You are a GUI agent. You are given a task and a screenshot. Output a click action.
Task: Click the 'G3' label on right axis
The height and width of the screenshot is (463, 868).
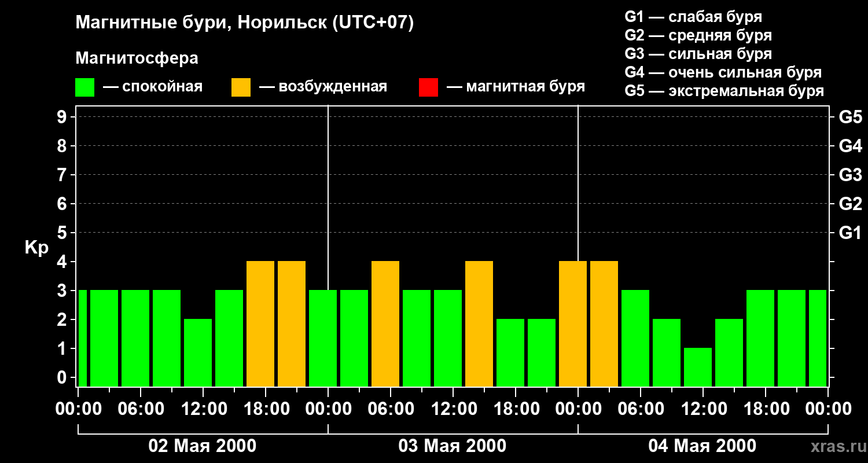point(850,175)
